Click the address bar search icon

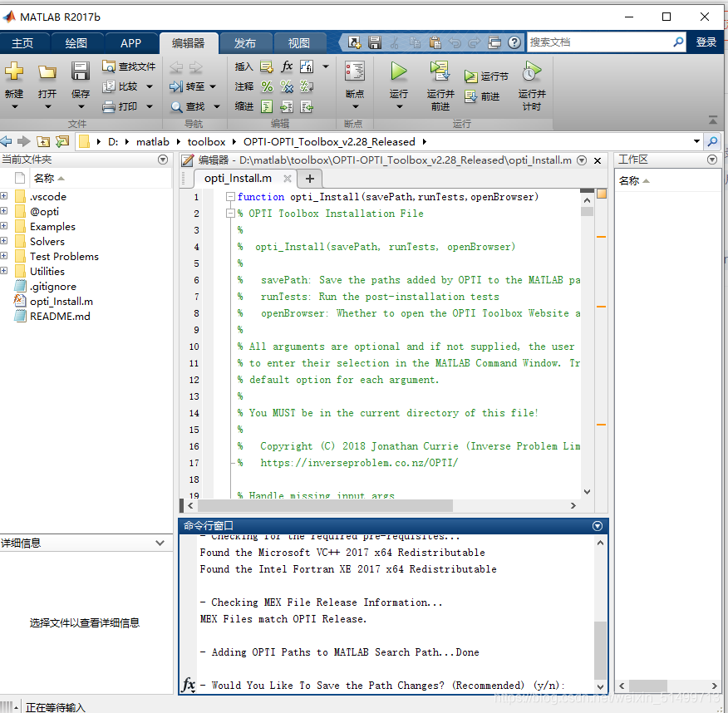point(712,141)
